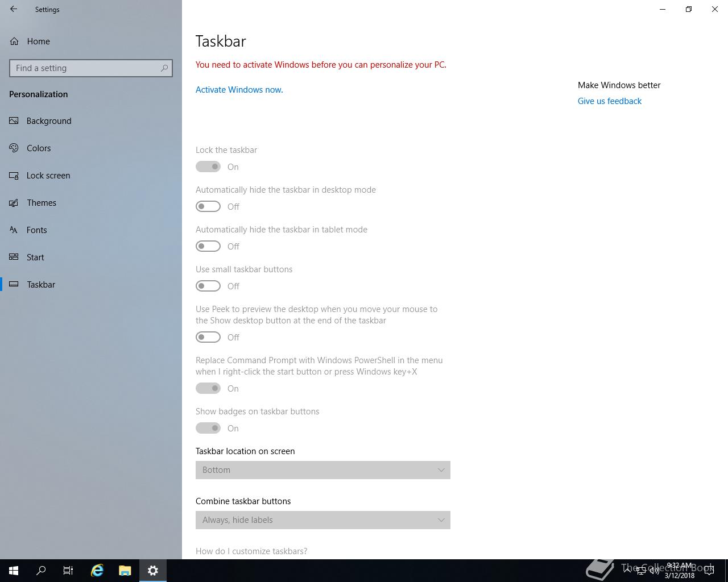Image resolution: width=728 pixels, height=582 pixels.
Task: Open the Windows Start menu button
Action: [14, 571]
